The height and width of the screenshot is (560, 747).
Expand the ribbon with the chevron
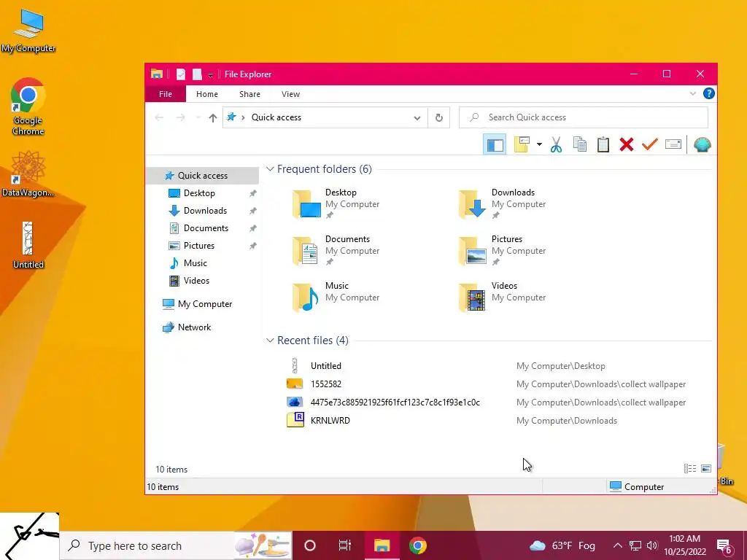[693, 94]
